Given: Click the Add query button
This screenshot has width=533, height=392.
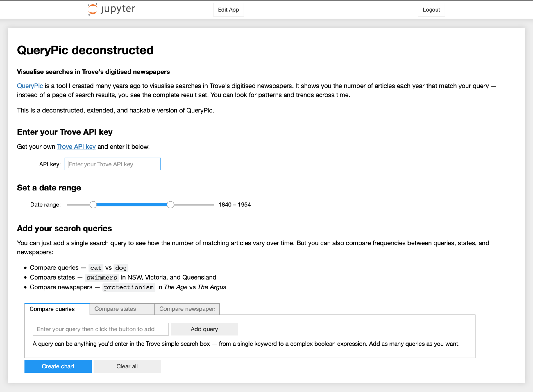Looking at the screenshot, I should pyautogui.click(x=204, y=329).
